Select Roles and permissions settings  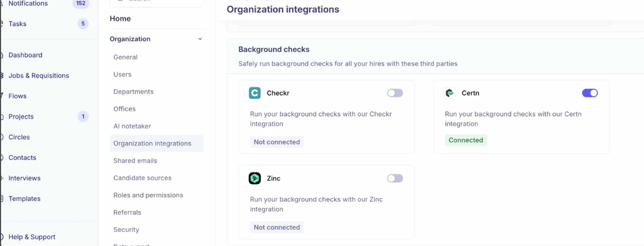[x=148, y=195]
